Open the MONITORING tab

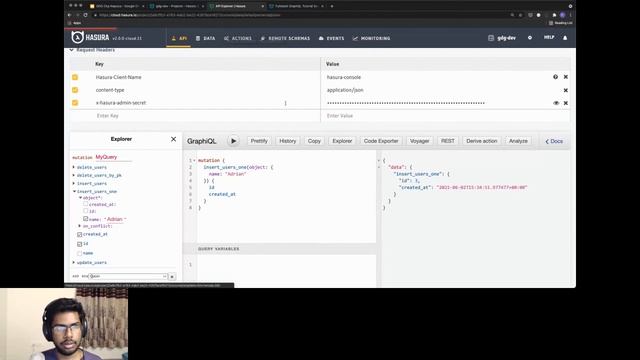click(371, 38)
